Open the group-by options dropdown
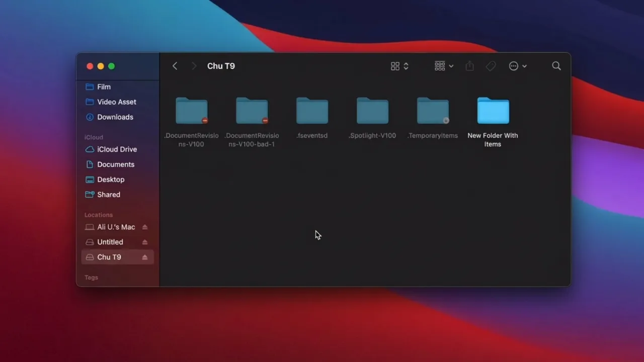The image size is (644, 362). pos(444,66)
